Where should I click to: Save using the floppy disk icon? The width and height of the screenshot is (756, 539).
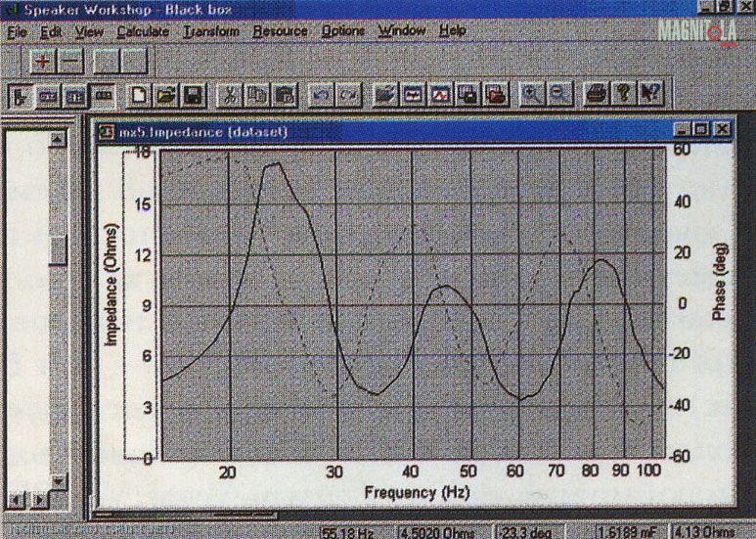tap(193, 95)
